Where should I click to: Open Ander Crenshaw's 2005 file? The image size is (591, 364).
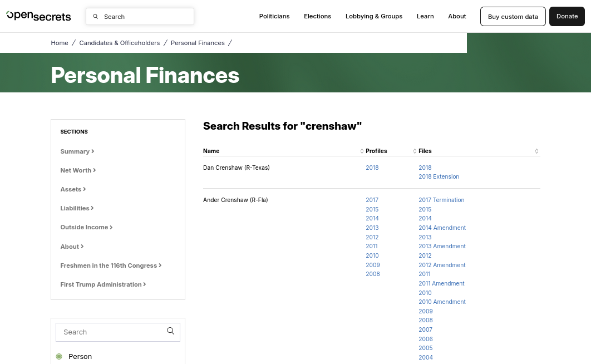click(x=426, y=348)
